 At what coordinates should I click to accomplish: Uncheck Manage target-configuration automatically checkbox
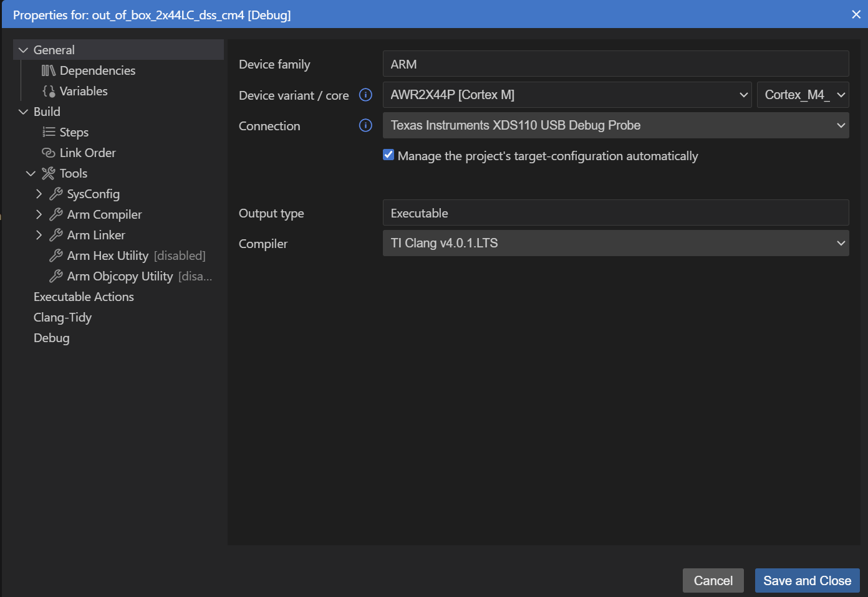pos(388,155)
